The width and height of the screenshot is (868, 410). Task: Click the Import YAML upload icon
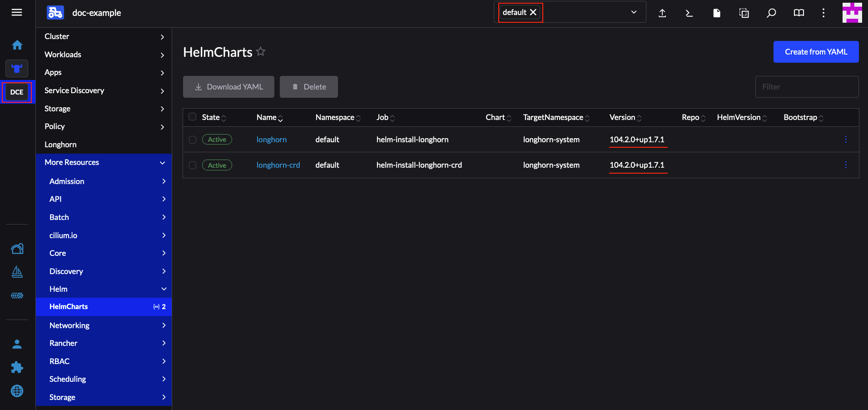(x=662, y=13)
